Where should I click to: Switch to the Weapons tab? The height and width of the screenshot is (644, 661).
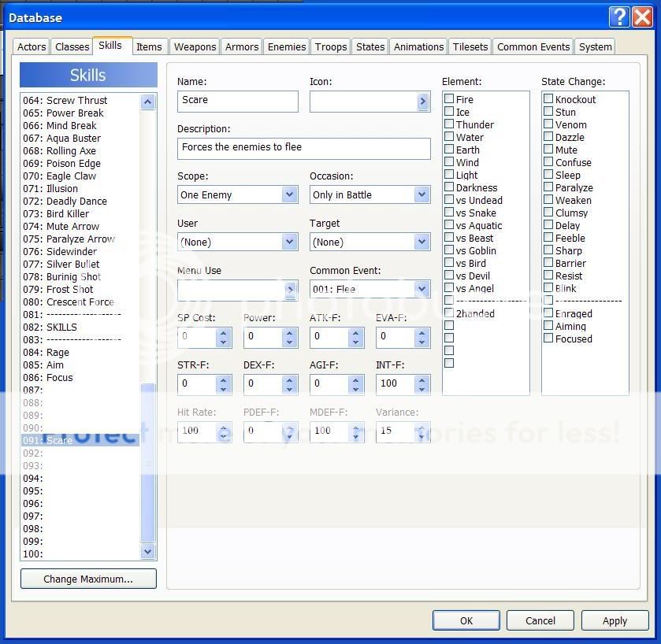coord(195,46)
